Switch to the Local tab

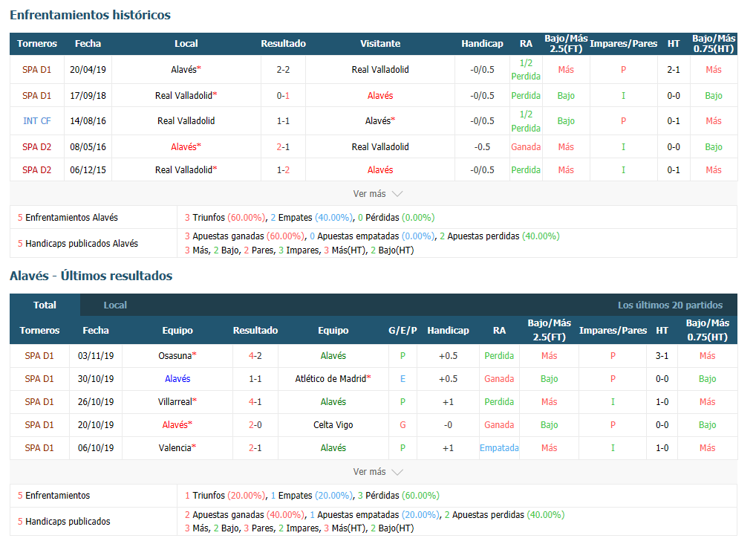point(115,305)
